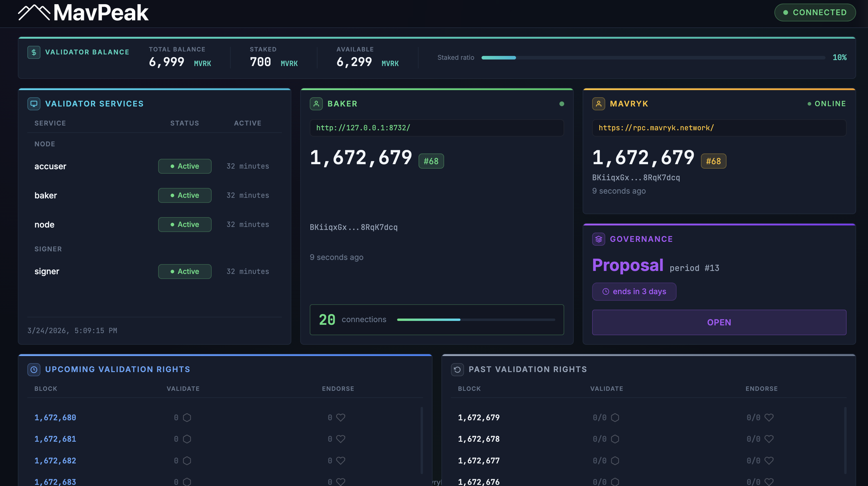The height and width of the screenshot is (486, 868).
Task: Click the Baker connections progress bar
Action: 476,319
